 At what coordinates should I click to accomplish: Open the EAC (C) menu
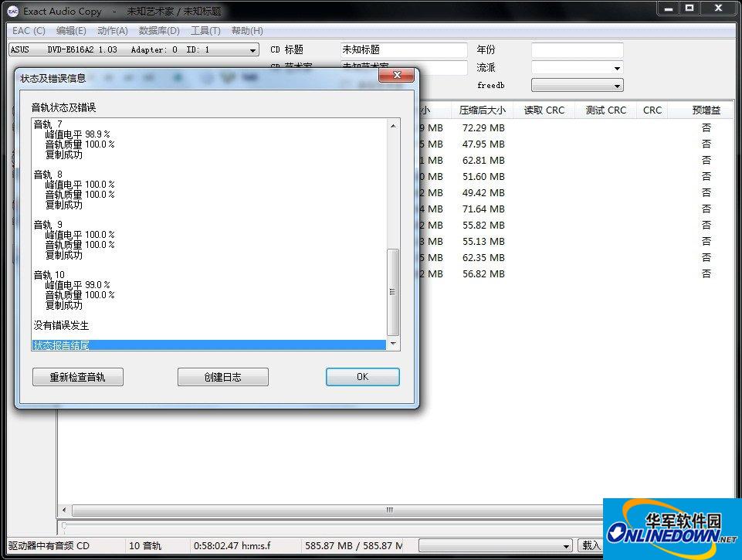29,31
